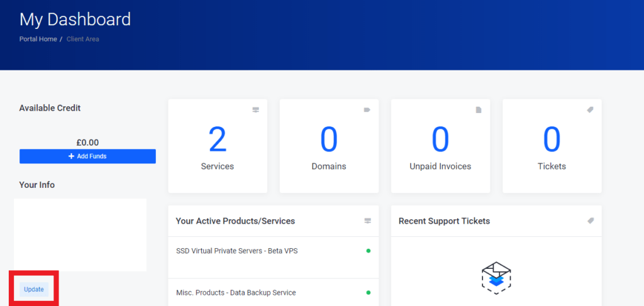Click green status dot for Data Backup Service
644x306 pixels.
pos(369,293)
